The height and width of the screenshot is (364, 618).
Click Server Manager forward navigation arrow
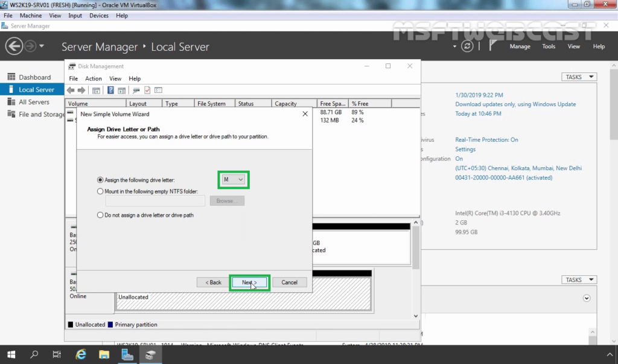[x=30, y=46]
